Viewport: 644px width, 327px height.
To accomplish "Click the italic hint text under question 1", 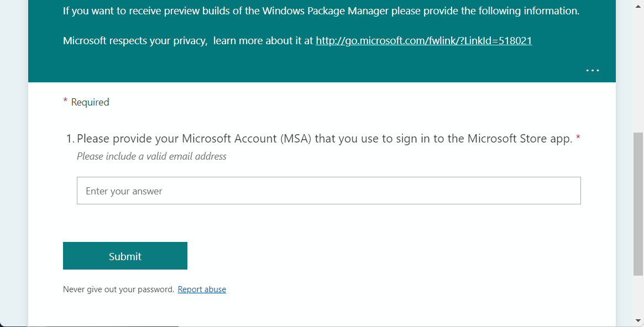I will point(151,156).
